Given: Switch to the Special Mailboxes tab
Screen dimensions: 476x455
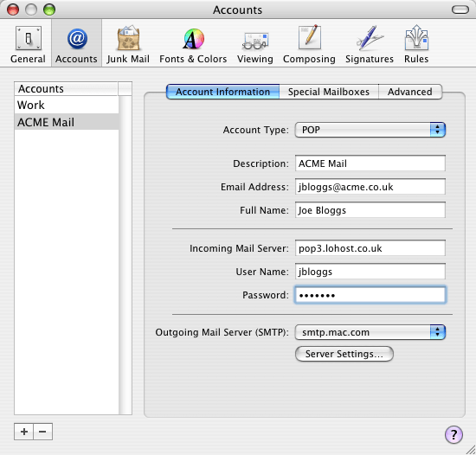Looking at the screenshot, I should coord(329,92).
